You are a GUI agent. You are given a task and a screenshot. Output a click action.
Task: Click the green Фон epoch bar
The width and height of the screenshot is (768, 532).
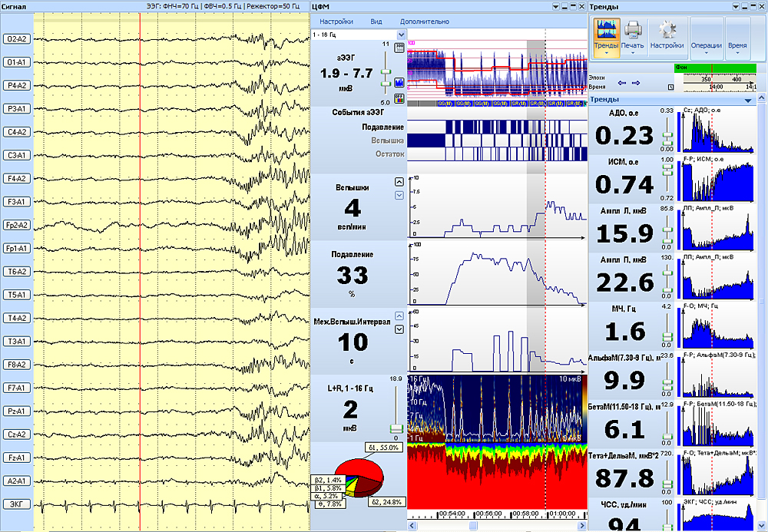tap(715, 68)
